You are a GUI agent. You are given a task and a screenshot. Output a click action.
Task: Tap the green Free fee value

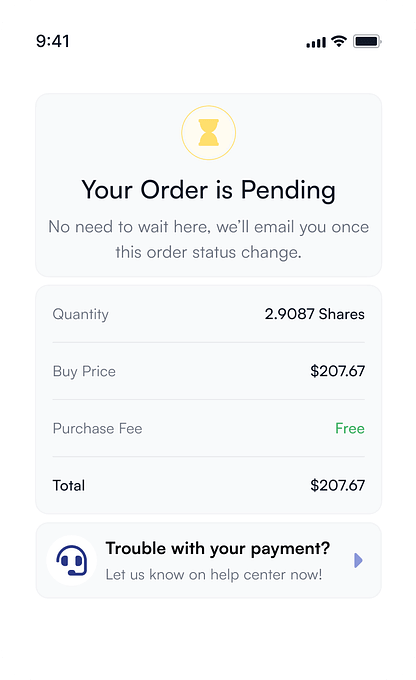point(350,428)
